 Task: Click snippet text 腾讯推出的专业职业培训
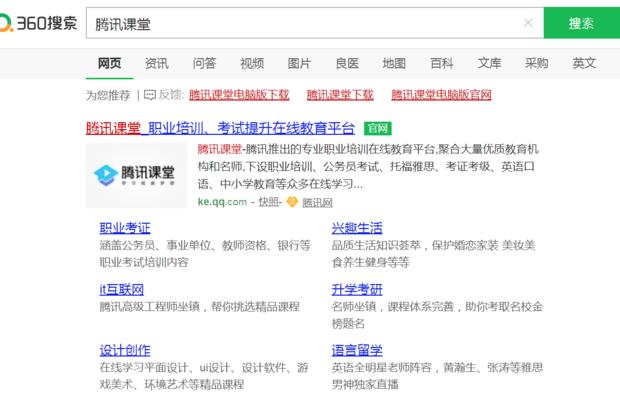point(306,149)
